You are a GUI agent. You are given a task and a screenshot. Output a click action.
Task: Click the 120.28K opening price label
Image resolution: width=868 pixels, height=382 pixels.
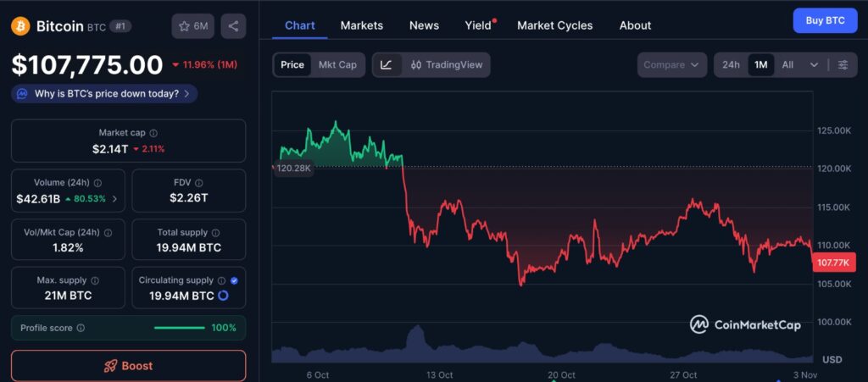pos(292,168)
